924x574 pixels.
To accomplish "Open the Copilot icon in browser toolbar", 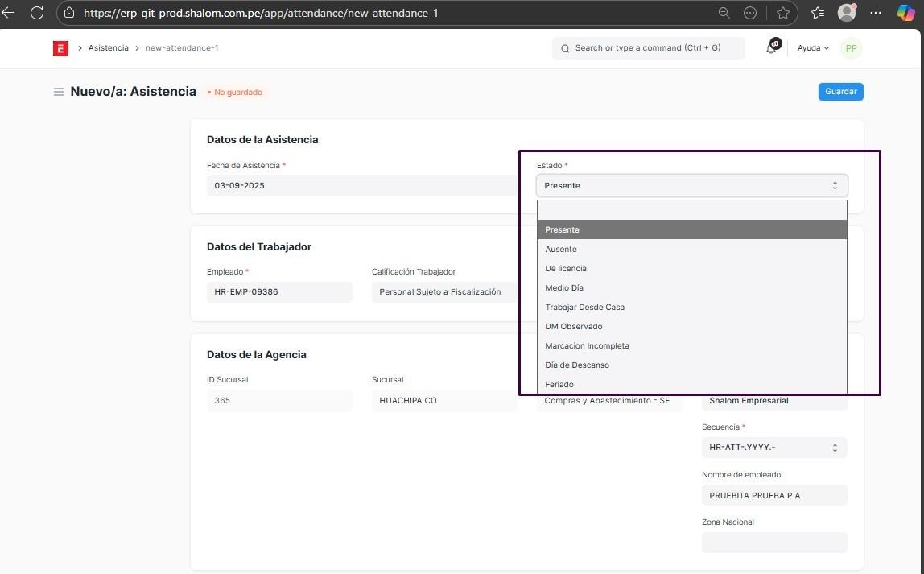I will 905,13.
